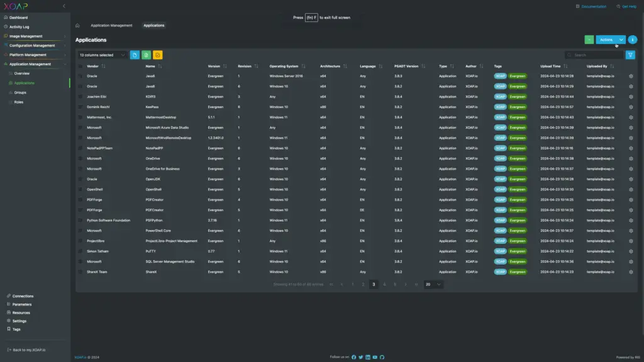
Task: Open Settings in the sidebar
Action: (19, 321)
